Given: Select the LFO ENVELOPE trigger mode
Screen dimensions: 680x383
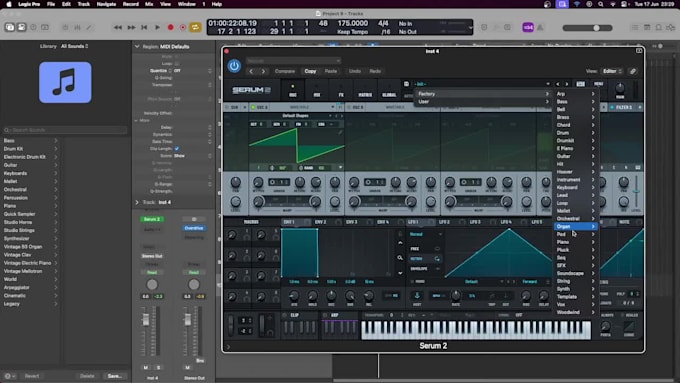Looking at the screenshot, I should click(x=425, y=269).
